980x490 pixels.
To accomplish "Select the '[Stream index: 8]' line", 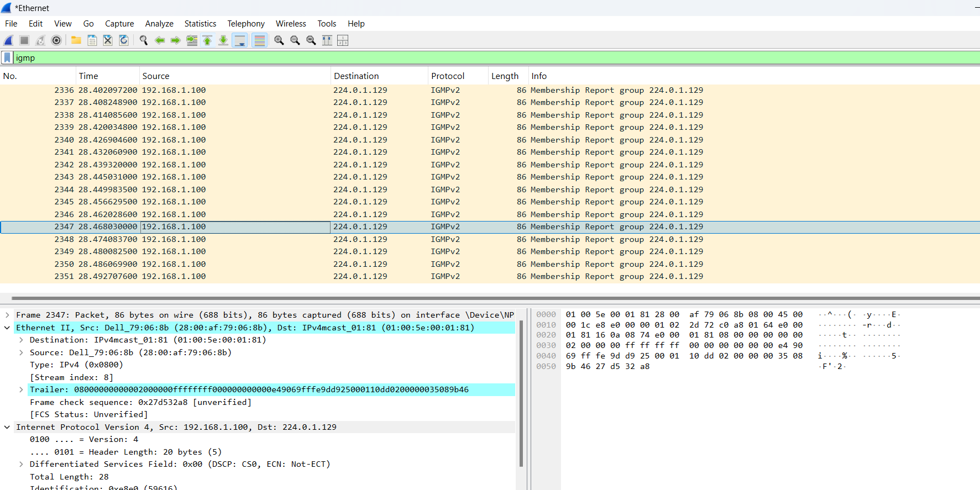I will click(x=71, y=377).
